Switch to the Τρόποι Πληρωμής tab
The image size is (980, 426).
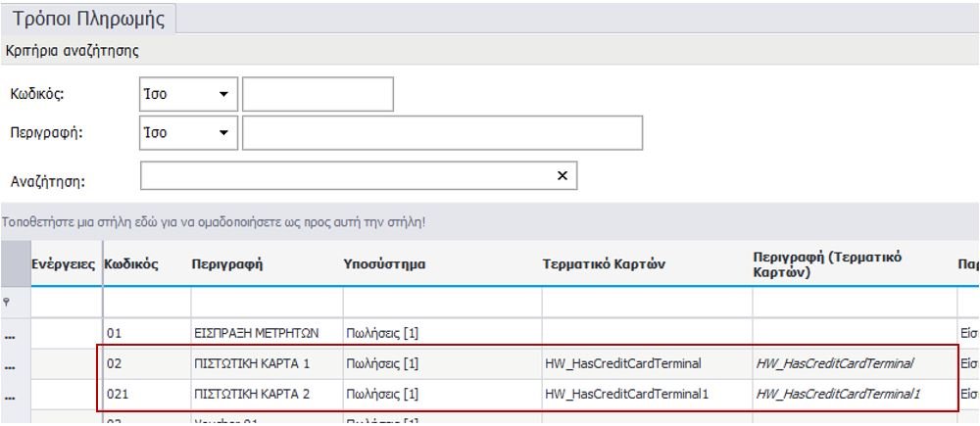tap(87, 19)
